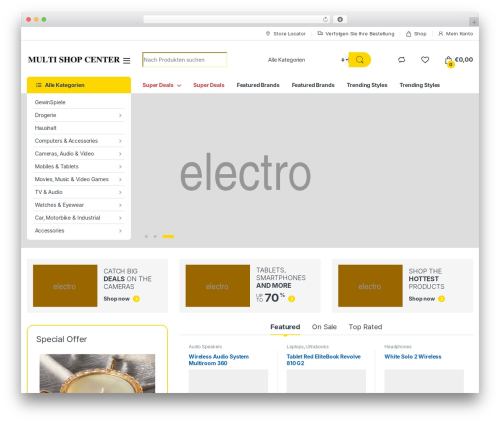
Task: Switch to the Top Rated tab
Action: pos(365,327)
